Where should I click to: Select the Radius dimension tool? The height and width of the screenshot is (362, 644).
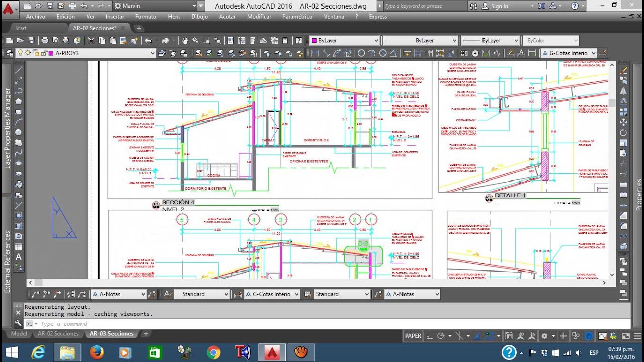click(x=361, y=53)
